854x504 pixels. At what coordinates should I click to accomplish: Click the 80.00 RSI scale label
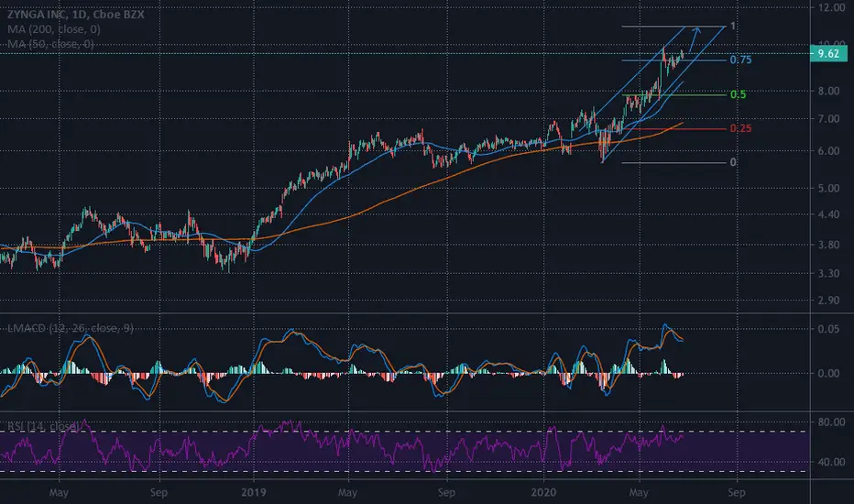pyautogui.click(x=831, y=422)
